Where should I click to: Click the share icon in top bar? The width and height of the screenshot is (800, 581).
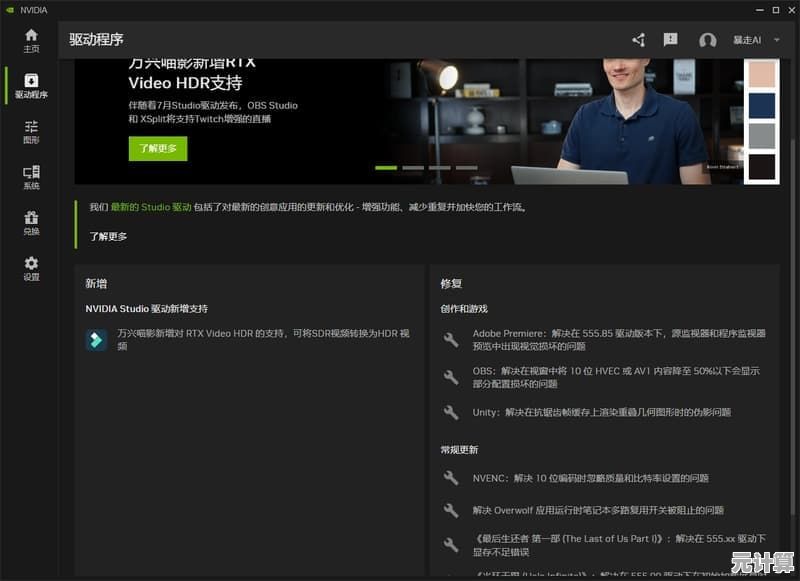click(x=638, y=40)
